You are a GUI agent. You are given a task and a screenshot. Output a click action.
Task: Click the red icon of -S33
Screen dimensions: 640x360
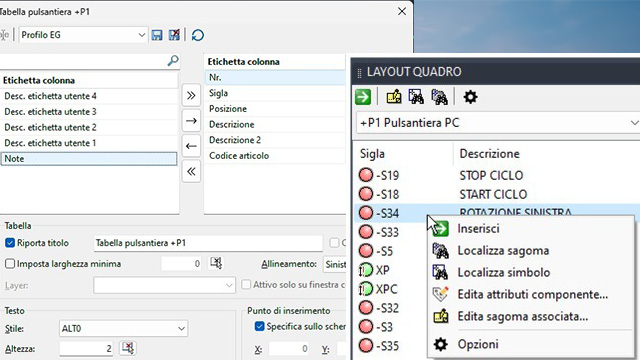tap(366, 232)
